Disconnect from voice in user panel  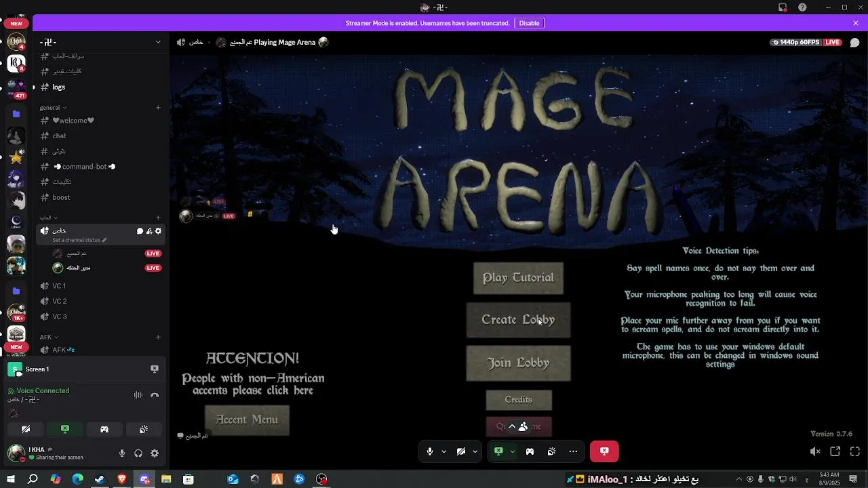tap(155, 395)
